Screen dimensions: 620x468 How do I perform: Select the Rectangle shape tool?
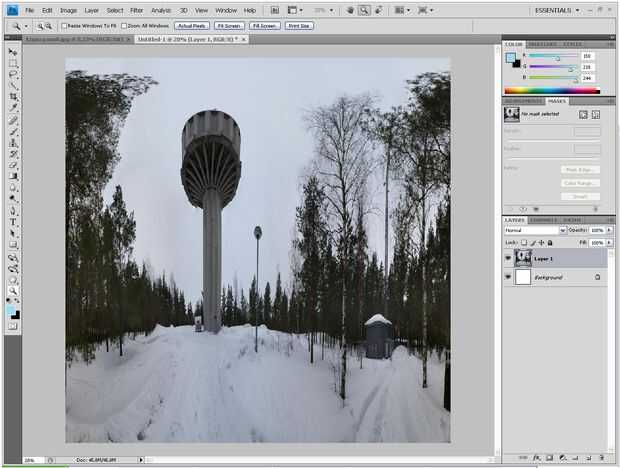[13, 245]
